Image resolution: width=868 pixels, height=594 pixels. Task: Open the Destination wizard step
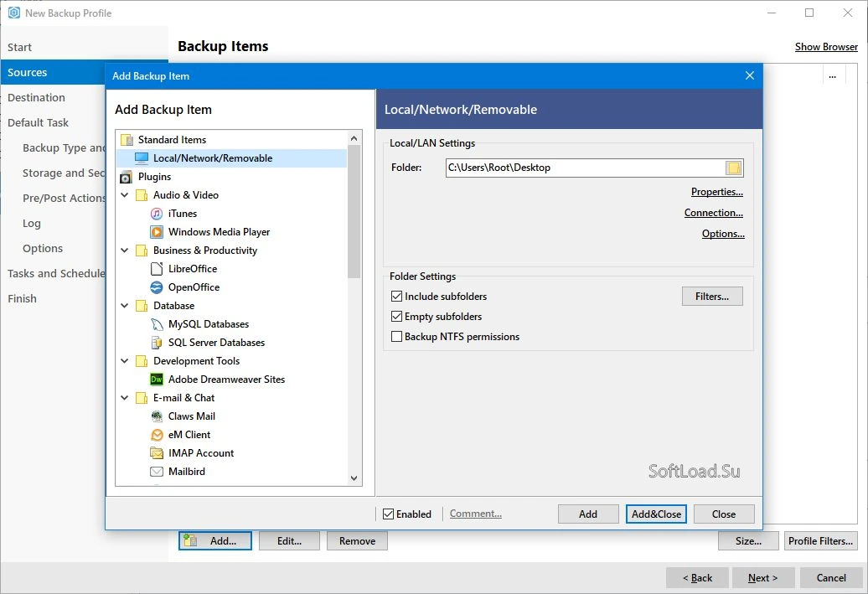[37, 97]
